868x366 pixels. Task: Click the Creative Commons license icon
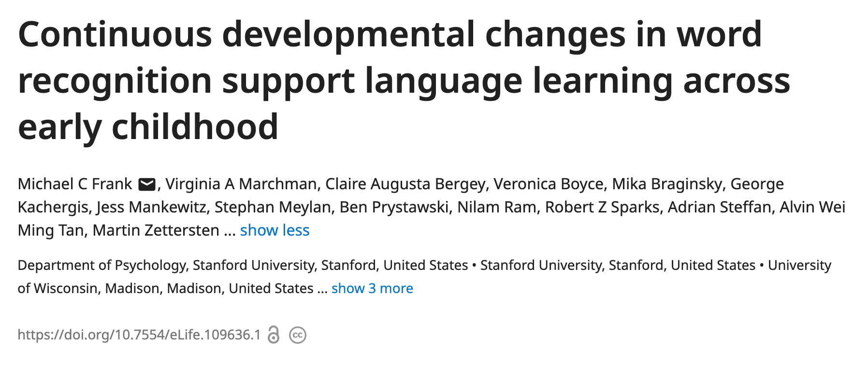(298, 335)
